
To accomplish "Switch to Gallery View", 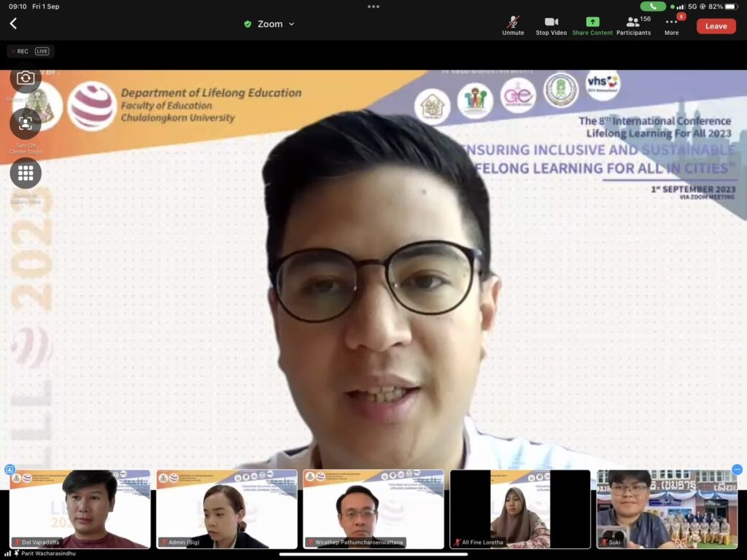I will [26, 174].
